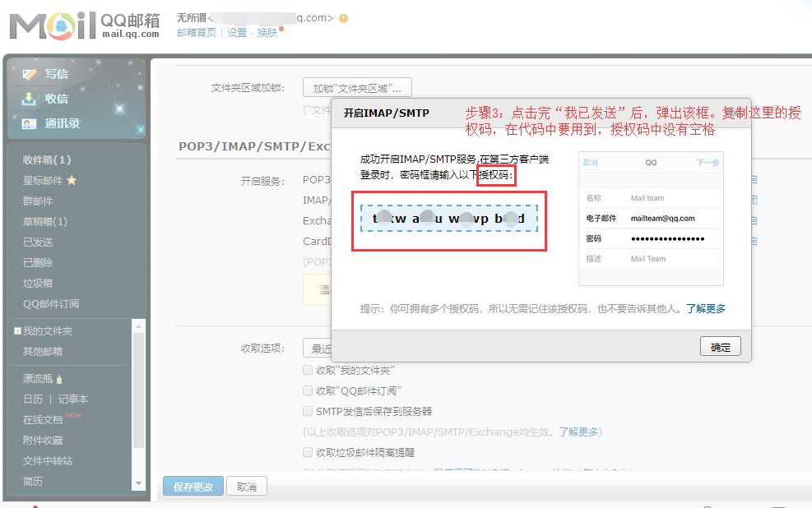The height and width of the screenshot is (508, 812).
Task: Click the compose mail pencil icon
Action: (30, 75)
